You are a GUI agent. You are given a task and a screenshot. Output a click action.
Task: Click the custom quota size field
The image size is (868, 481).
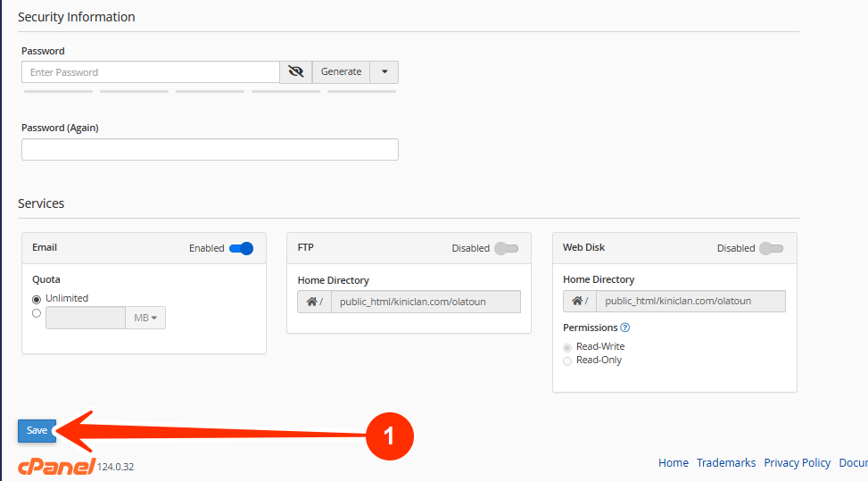[86, 318]
